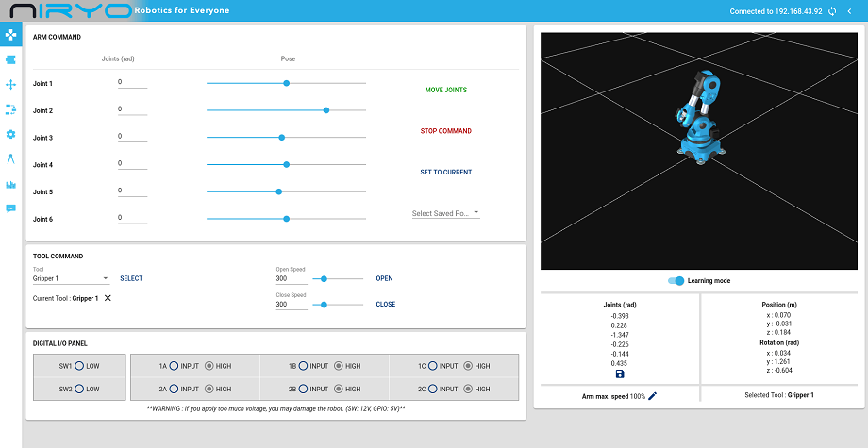Click the second sidebar icon below the gamepad
Screen dimensions: 868x448
(x=10, y=59)
